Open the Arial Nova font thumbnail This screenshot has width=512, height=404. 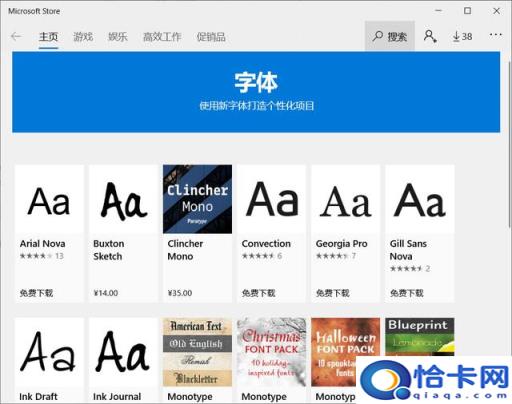49,199
